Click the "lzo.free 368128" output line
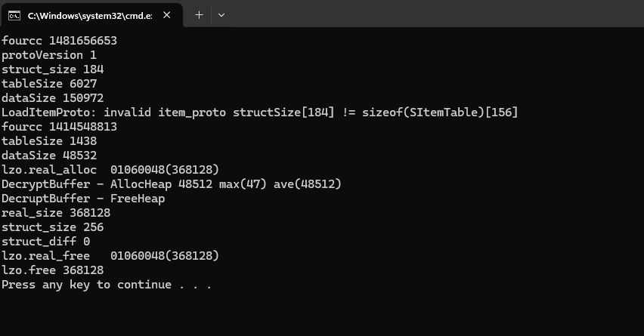Viewport: 644px width, 336px height. click(x=52, y=270)
